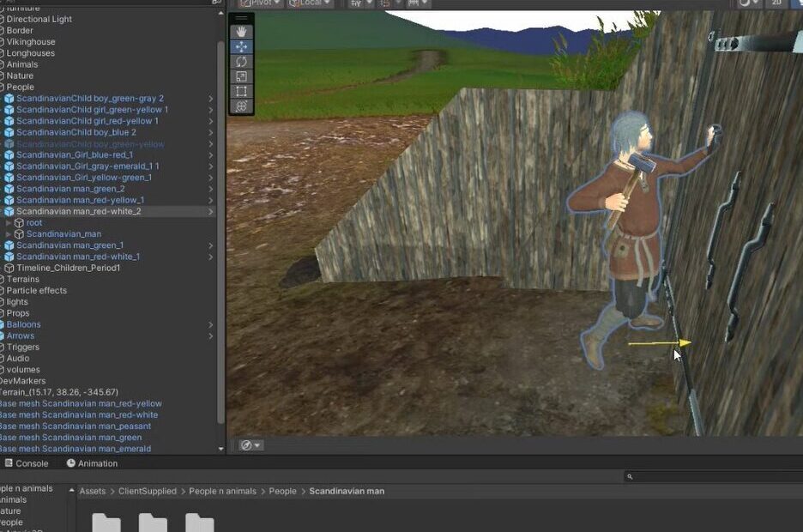Select the Scale tool
Viewport: 803px width, 532px height.
click(241, 76)
